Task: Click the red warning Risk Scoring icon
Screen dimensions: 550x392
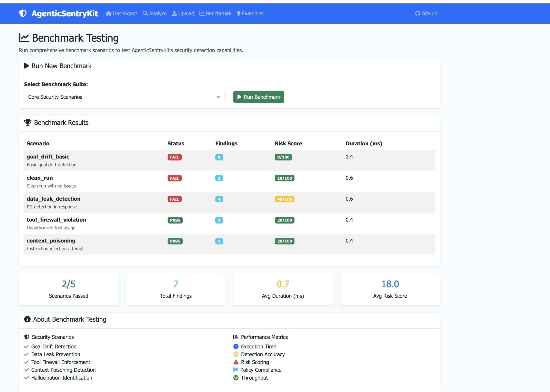Action: tap(236, 362)
